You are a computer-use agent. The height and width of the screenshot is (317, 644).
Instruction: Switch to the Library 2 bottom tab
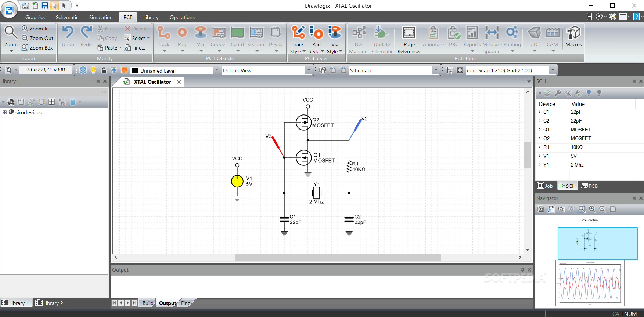(49, 303)
